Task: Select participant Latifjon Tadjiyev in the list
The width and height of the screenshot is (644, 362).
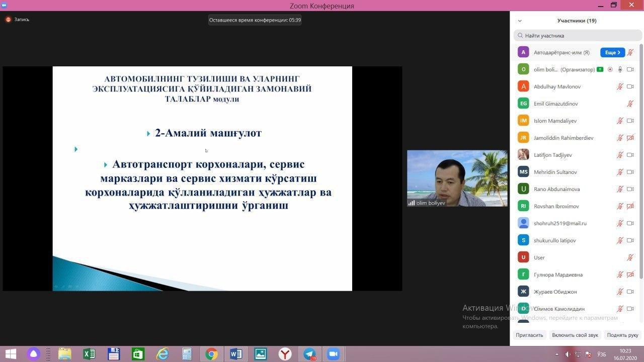Action: tap(552, 155)
